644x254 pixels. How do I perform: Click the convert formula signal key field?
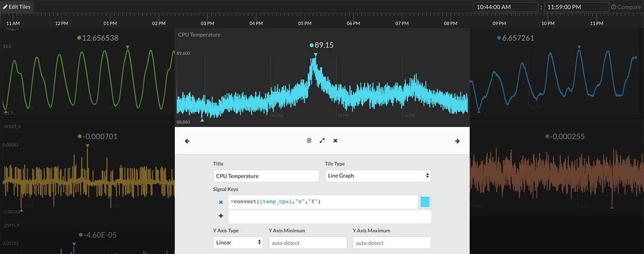322,201
